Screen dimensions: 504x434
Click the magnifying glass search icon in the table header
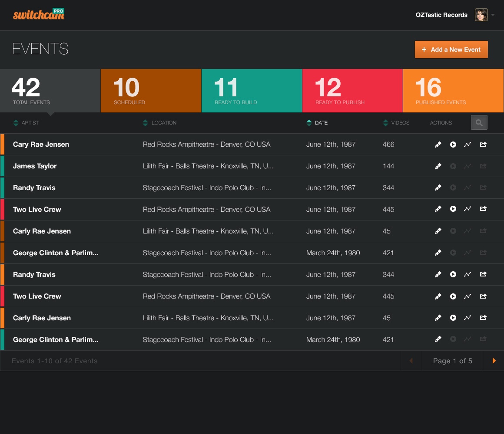tap(479, 123)
